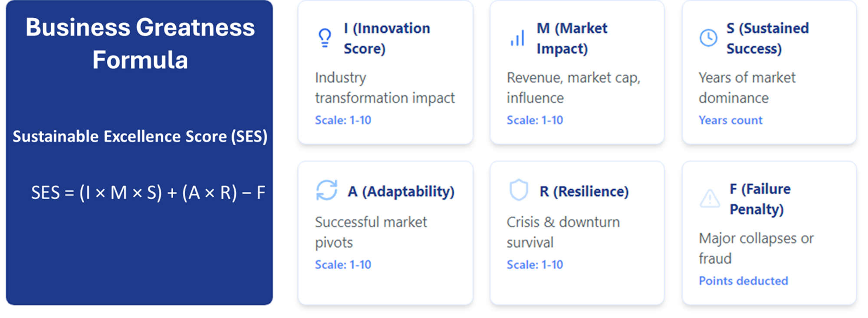This screenshot has height=318, width=868.
Task: Click Scale: 1-10 under Resilience card
Action: [x=535, y=265]
